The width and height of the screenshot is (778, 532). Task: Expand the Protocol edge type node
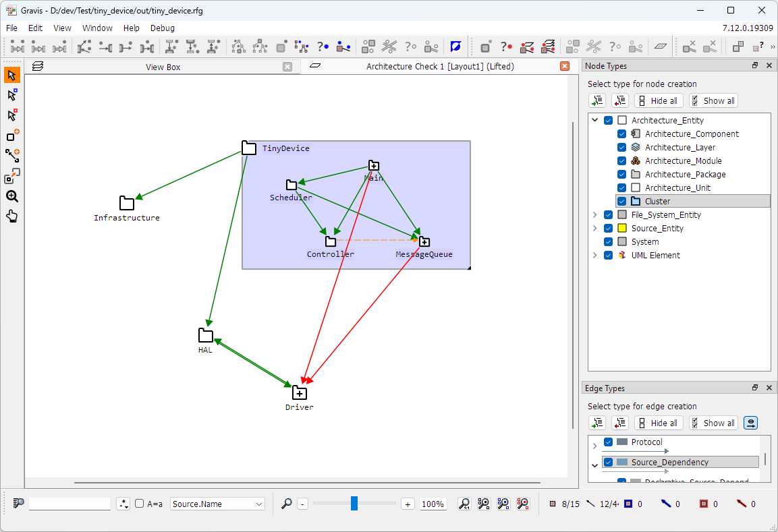(595, 446)
